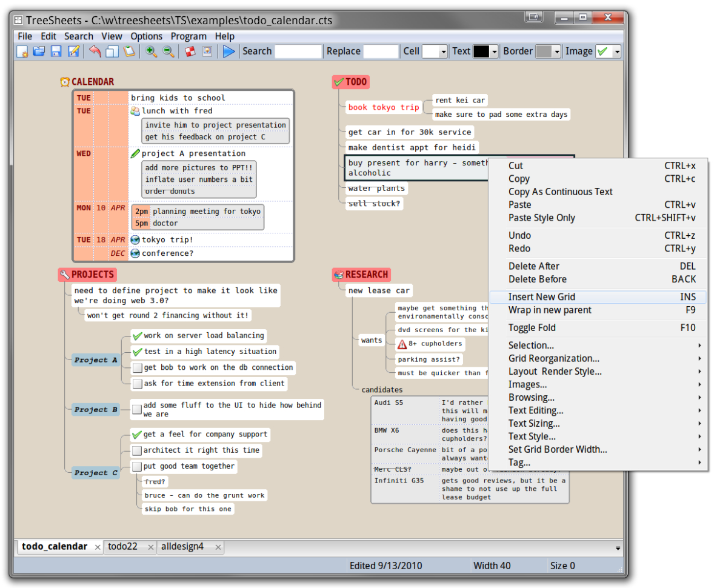Switch to the todo22 tab
The image size is (717, 588).
coord(124,546)
